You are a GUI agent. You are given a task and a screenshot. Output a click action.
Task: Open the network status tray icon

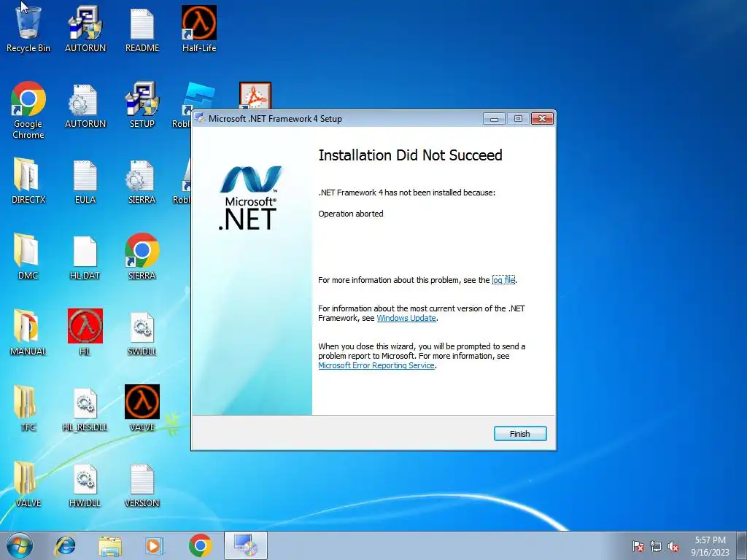point(656,546)
